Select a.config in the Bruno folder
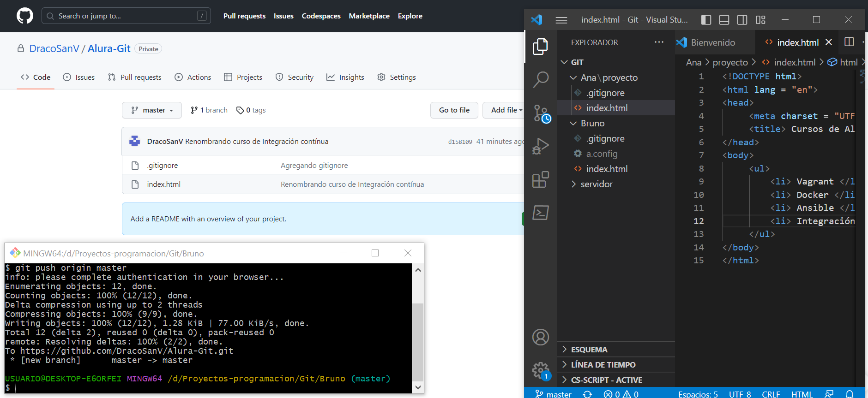 pyautogui.click(x=616, y=154)
